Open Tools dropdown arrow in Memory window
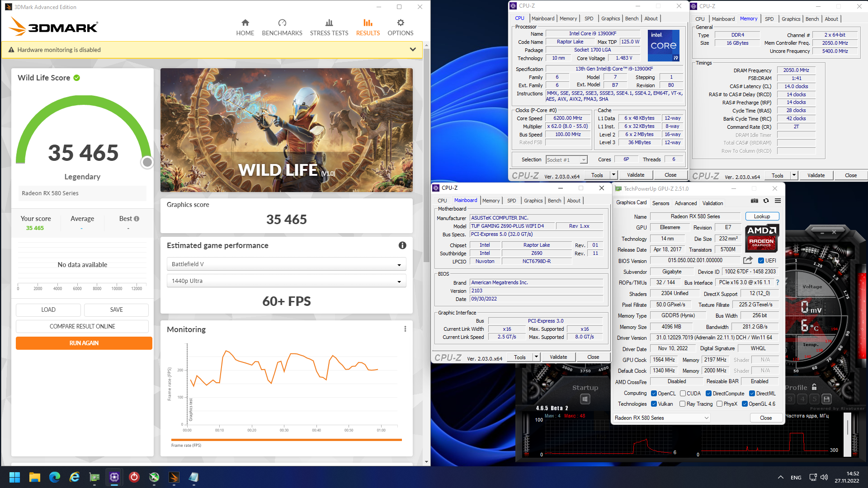 (x=794, y=176)
